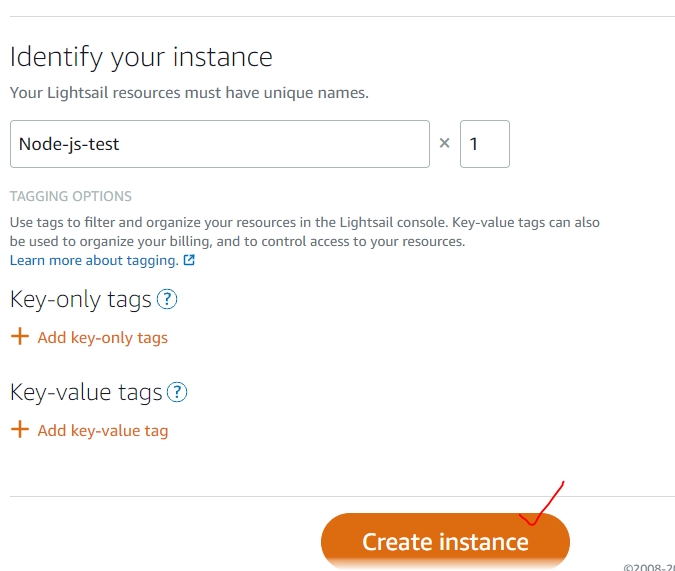
Task: Open the Key-value tags help icon
Action: 178,393
